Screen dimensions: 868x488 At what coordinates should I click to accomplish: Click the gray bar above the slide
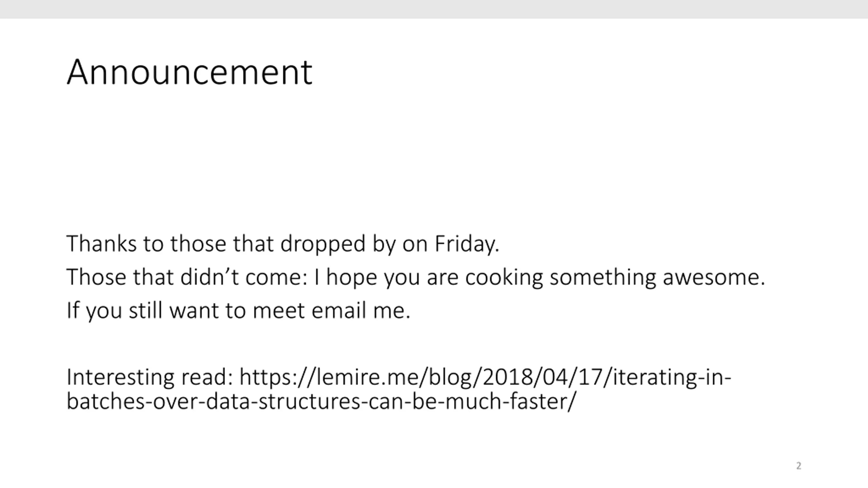pyautogui.click(x=434, y=9)
